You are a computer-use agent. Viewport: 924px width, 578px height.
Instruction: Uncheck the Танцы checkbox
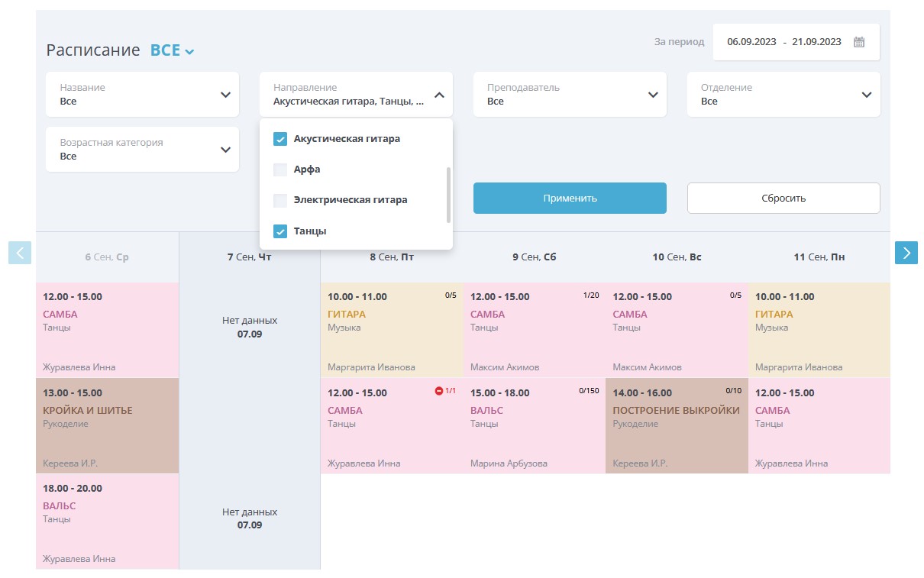click(x=280, y=231)
